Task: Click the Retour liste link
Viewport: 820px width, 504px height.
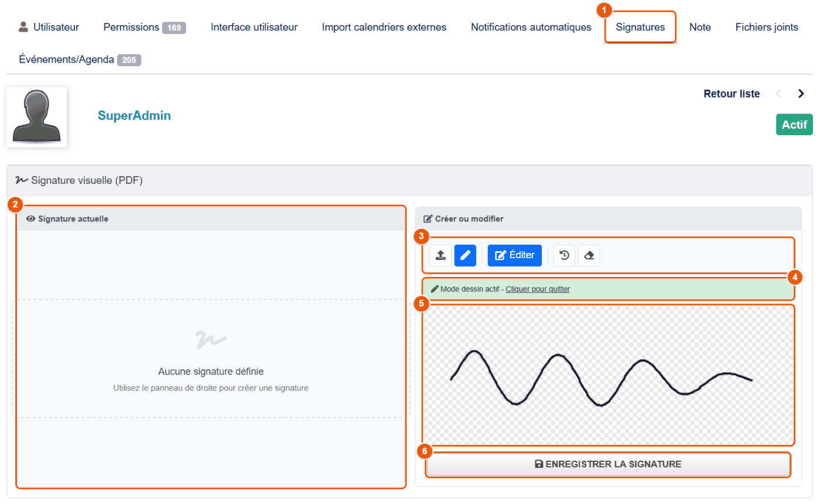Action: 732,94
